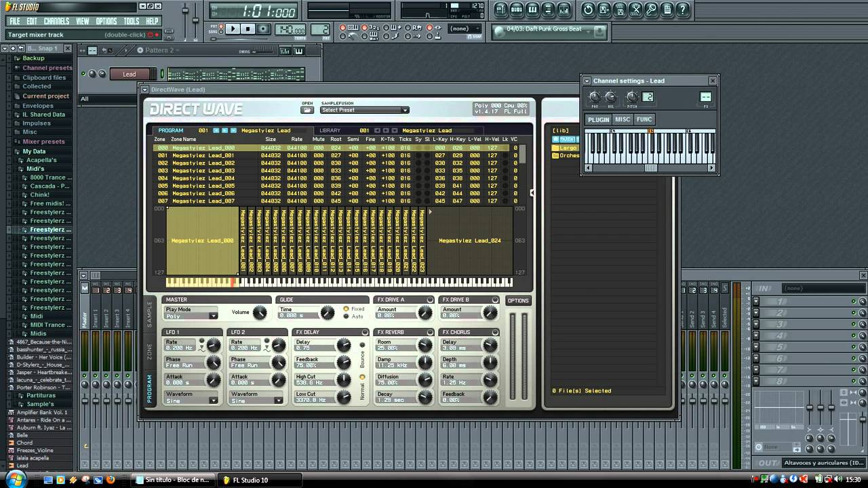Open the OPTIONS menu in menu bar
Image resolution: width=868 pixels, height=488 pixels.
coord(106,21)
